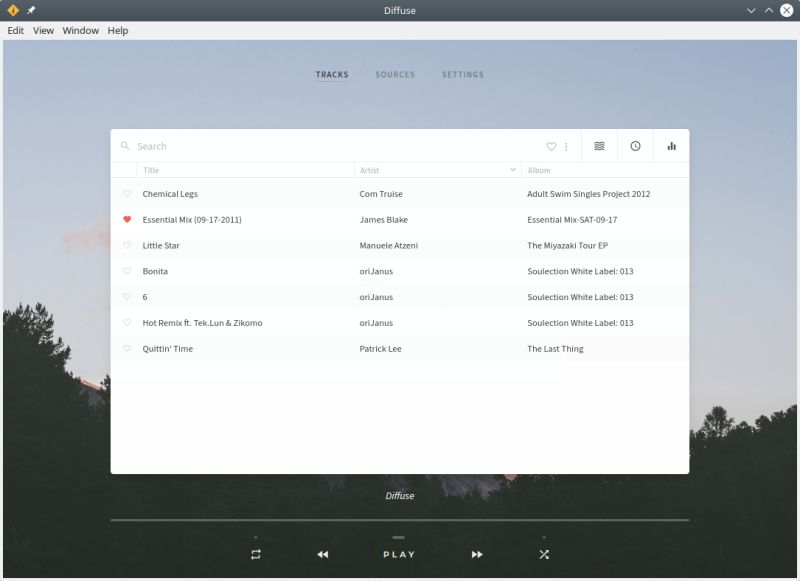Skip to the next track
Screen dimensions: 800x581
click(x=476, y=552)
